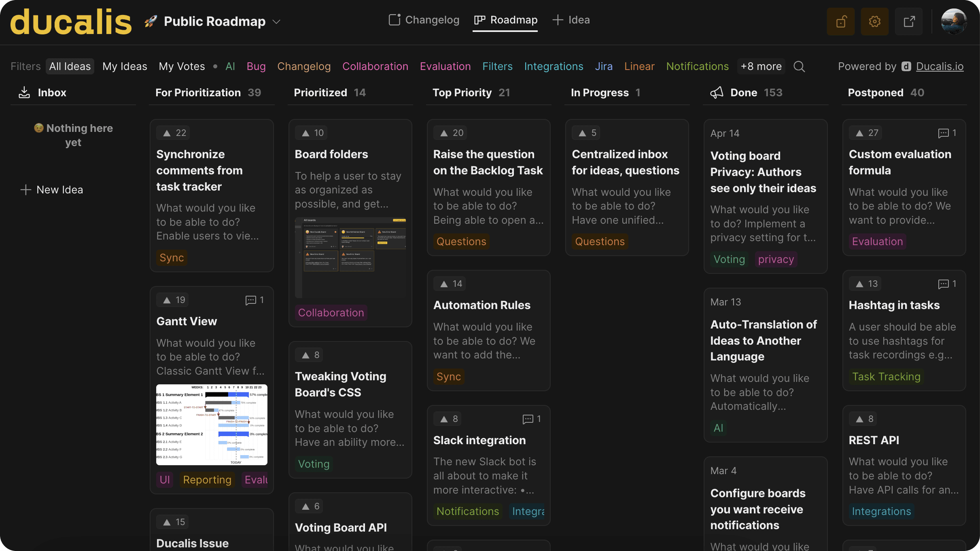Click the privacy tag on Voting board Privacy
The width and height of the screenshot is (980, 551).
click(x=776, y=259)
